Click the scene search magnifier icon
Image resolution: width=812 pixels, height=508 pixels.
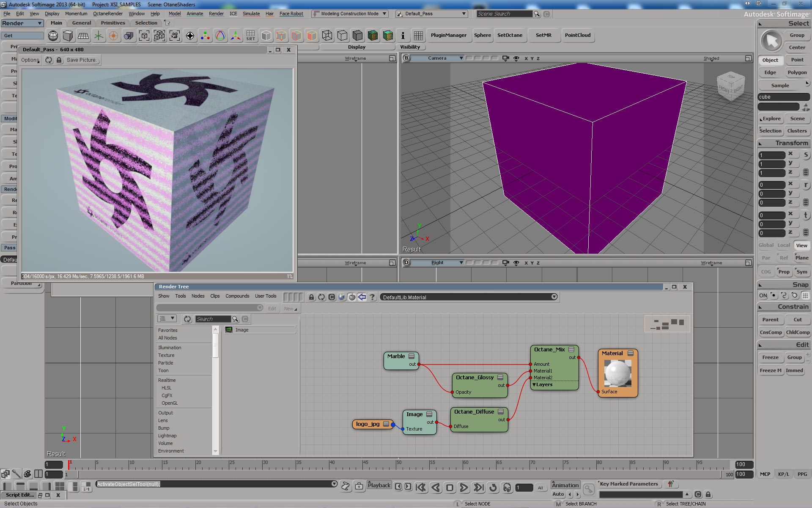(537, 14)
